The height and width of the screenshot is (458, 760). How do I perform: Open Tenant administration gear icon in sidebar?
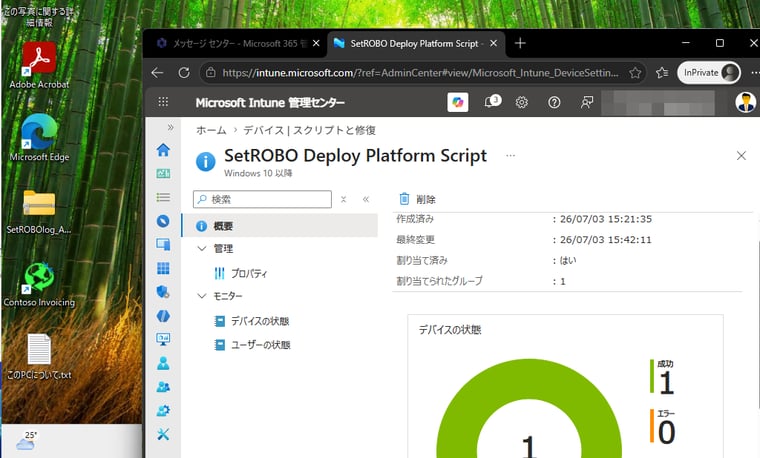[163, 411]
